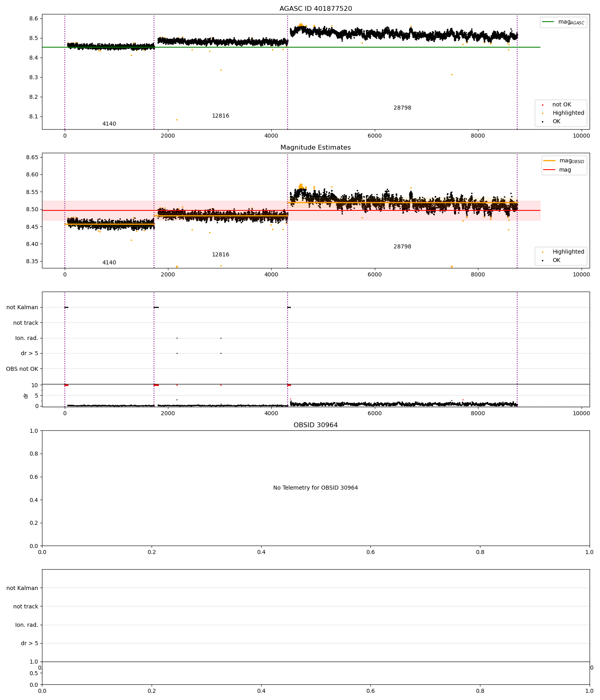The image size is (600, 700).
Task: Click the '8.1' y-axis tick in top plot
Action: click(34, 117)
